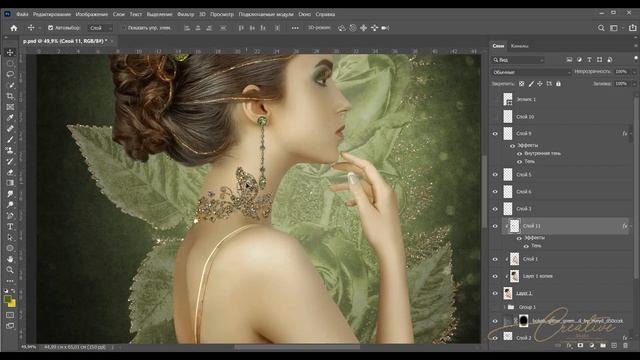Go to the Home screen icon

click(x=14, y=28)
